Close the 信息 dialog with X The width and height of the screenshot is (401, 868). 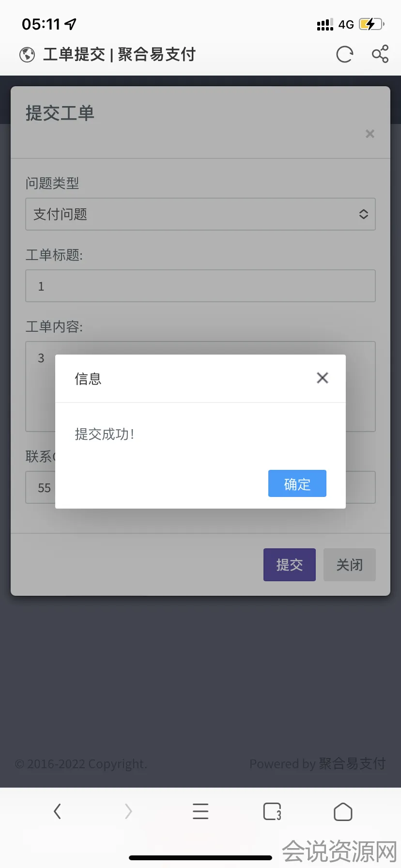click(323, 378)
